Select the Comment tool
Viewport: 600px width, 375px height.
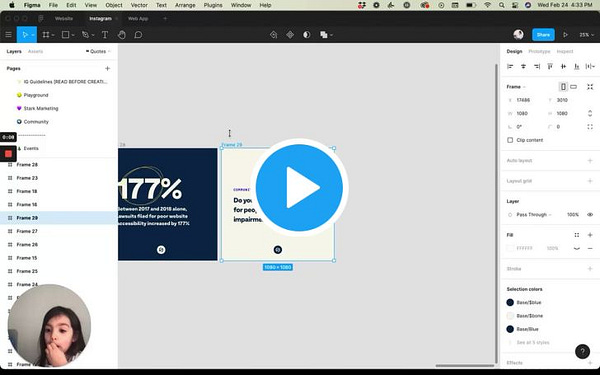(138, 35)
